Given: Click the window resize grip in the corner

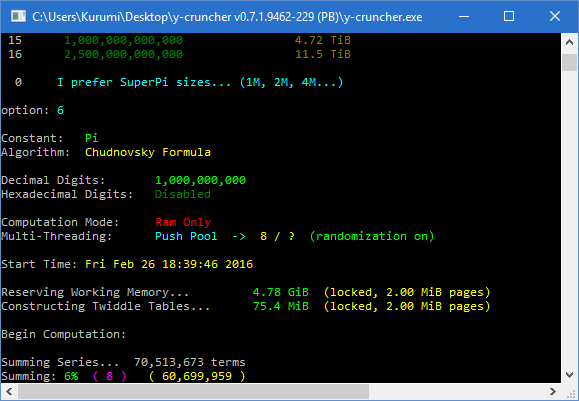Looking at the screenshot, I should (x=570, y=392).
